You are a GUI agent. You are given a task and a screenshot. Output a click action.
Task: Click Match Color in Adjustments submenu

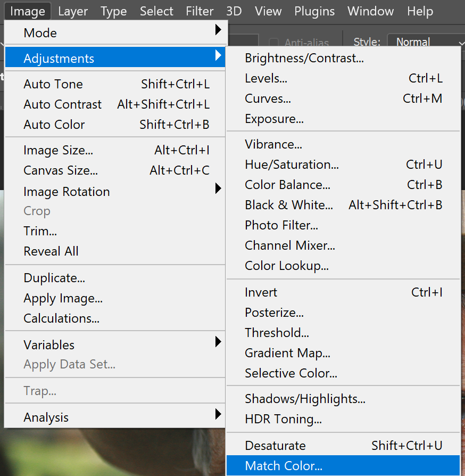343,465
